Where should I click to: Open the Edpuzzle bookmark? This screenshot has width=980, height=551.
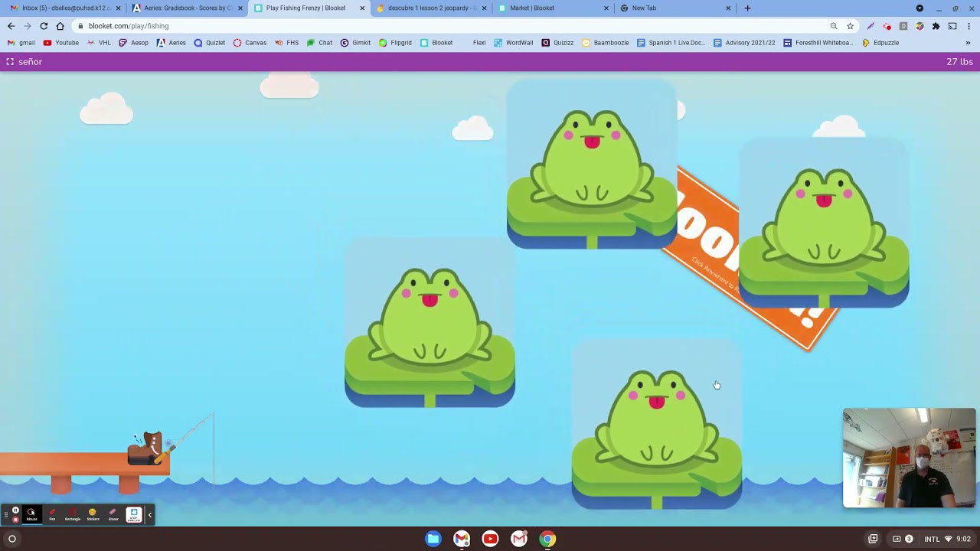pyautogui.click(x=880, y=43)
